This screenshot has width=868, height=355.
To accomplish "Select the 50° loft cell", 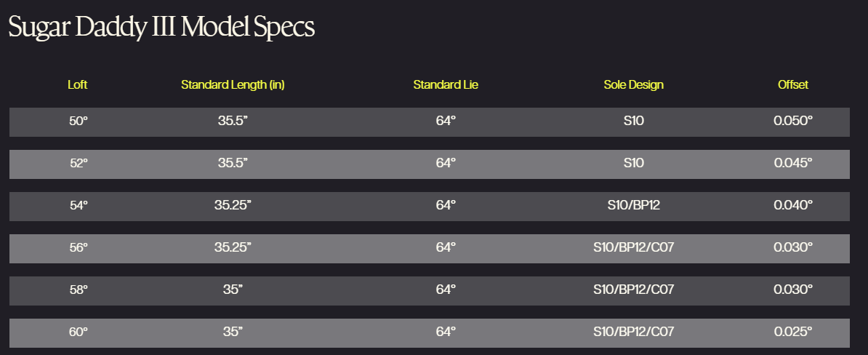I will (78, 121).
